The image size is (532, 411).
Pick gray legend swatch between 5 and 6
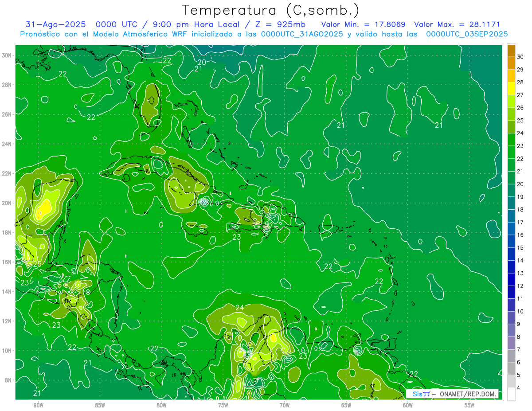pyautogui.click(x=511, y=368)
